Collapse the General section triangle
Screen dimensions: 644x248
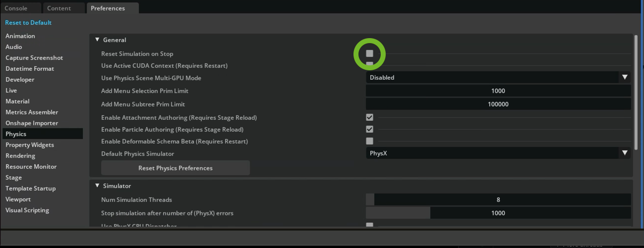click(x=98, y=40)
